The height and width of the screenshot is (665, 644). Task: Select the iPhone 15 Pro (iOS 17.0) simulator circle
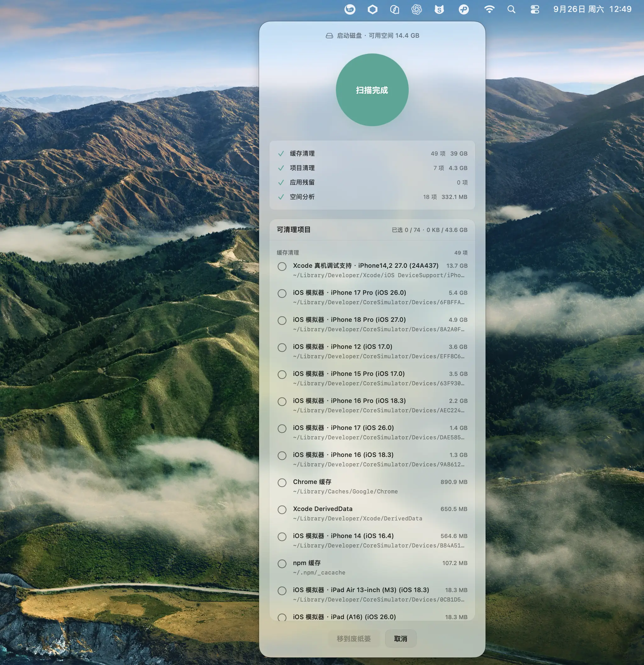pyautogui.click(x=282, y=375)
